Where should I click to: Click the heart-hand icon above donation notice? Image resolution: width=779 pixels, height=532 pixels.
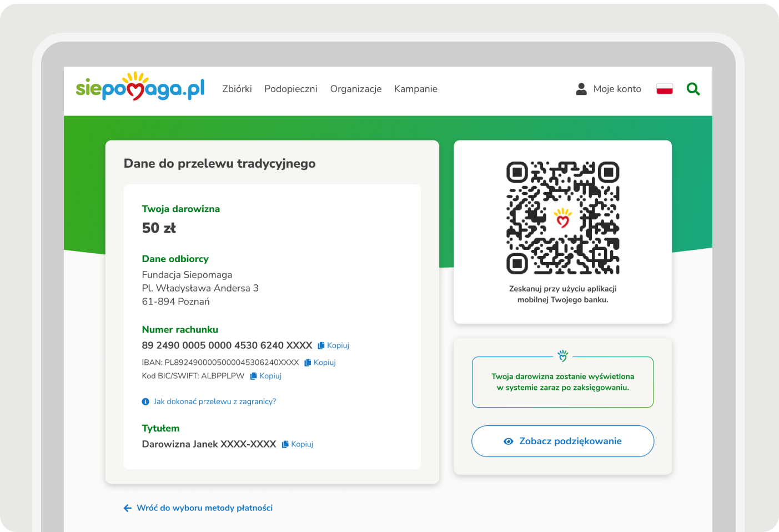tap(562, 356)
